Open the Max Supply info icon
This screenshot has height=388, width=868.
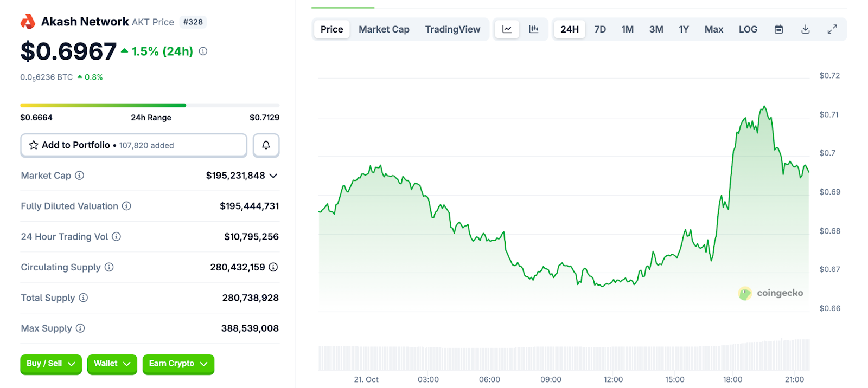pos(80,328)
